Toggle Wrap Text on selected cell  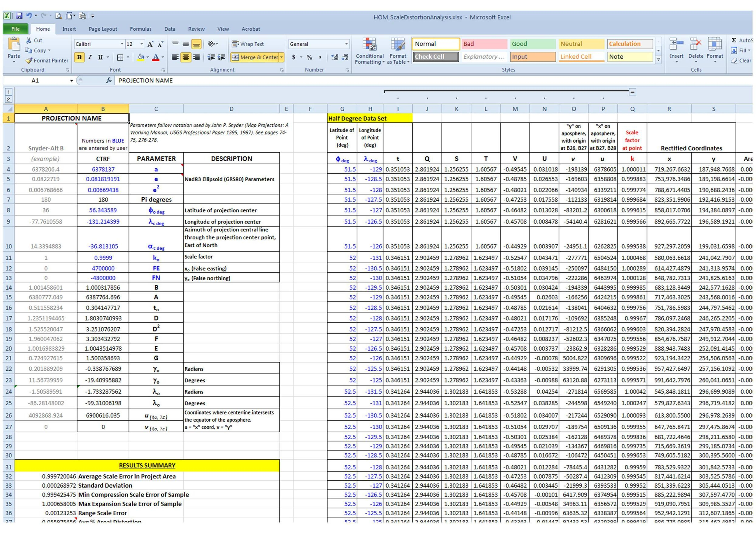[248, 44]
